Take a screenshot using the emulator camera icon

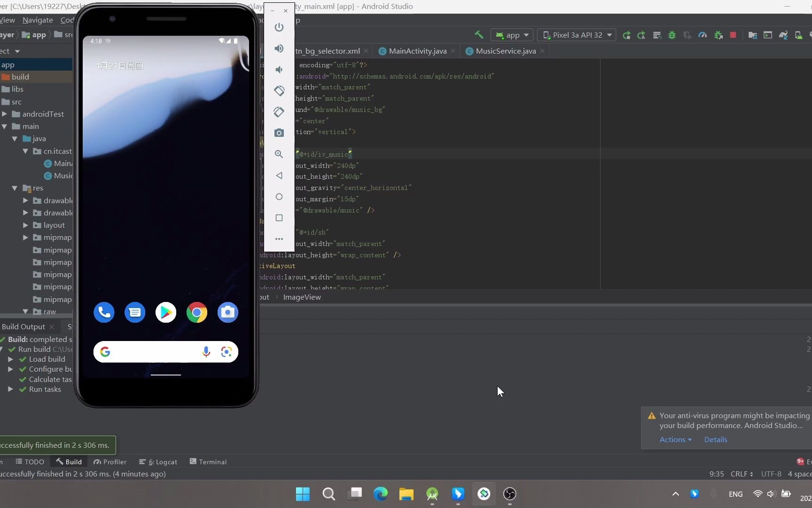pos(279,133)
